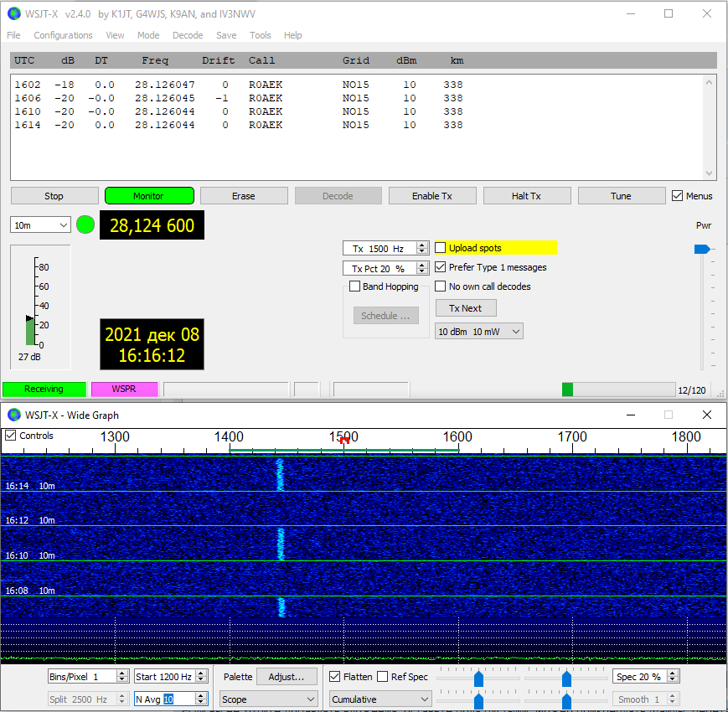This screenshot has width=728, height=712.
Task: Click the WSPR mode status label
Action: pyautogui.click(x=125, y=389)
